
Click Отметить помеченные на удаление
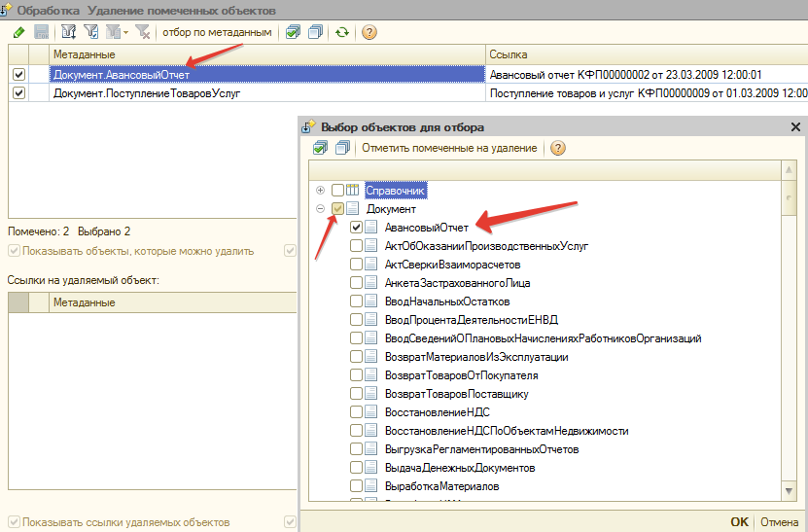click(x=449, y=148)
